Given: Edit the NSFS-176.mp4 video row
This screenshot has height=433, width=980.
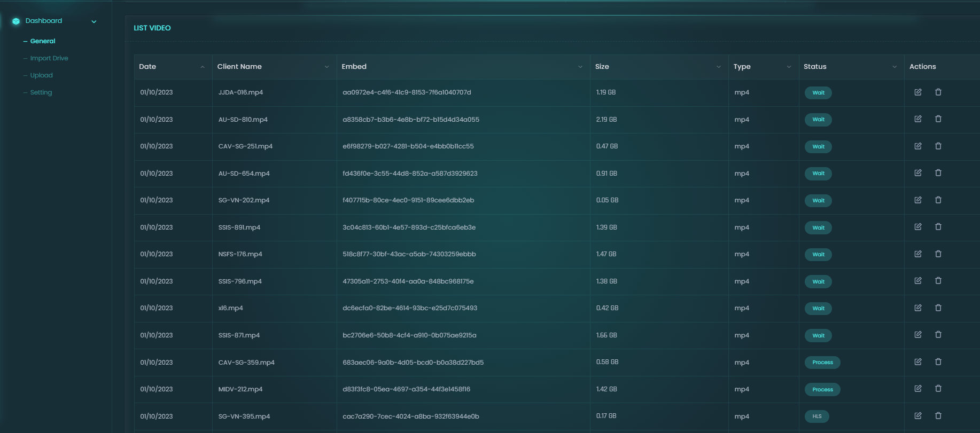Looking at the screenshot, I should [918, 254].
